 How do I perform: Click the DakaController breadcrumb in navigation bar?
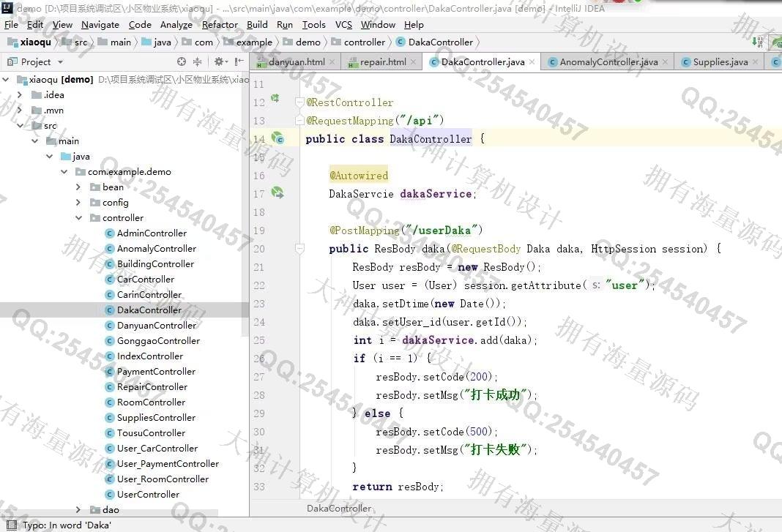click(434, 42)
